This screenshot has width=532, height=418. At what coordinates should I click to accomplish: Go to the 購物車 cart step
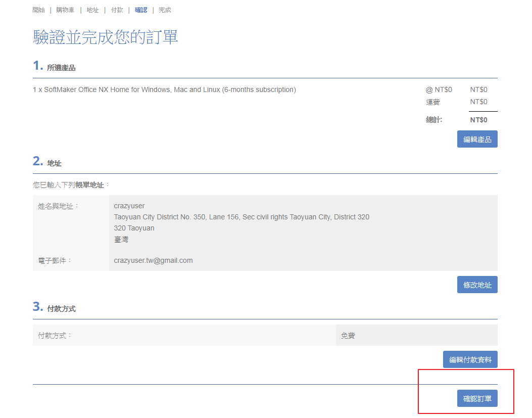pyautogui.click(x=65, y=10)
